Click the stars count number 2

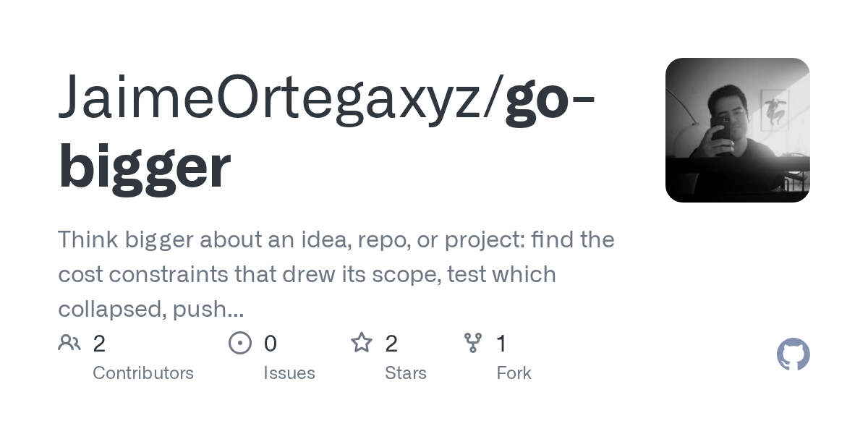[391, 344]
